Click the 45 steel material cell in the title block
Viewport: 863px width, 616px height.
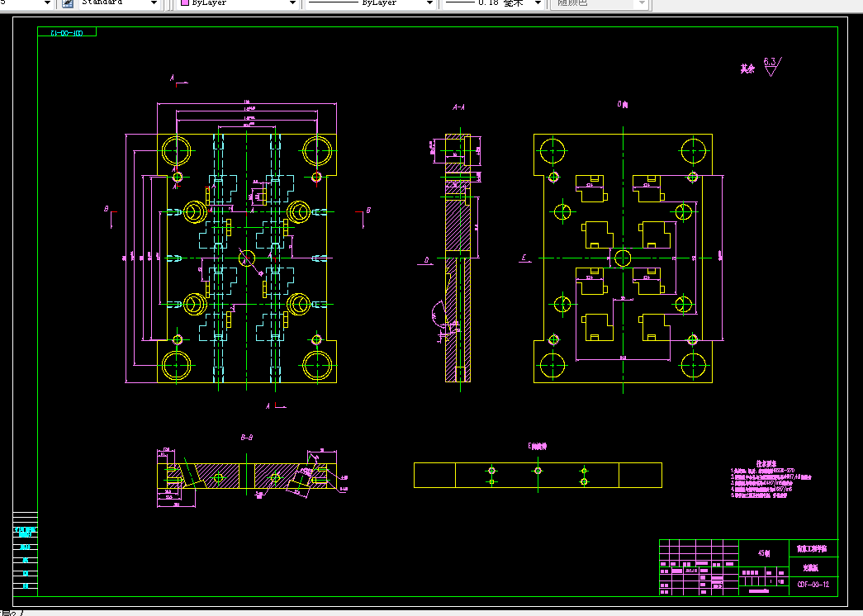coord(764,553)
